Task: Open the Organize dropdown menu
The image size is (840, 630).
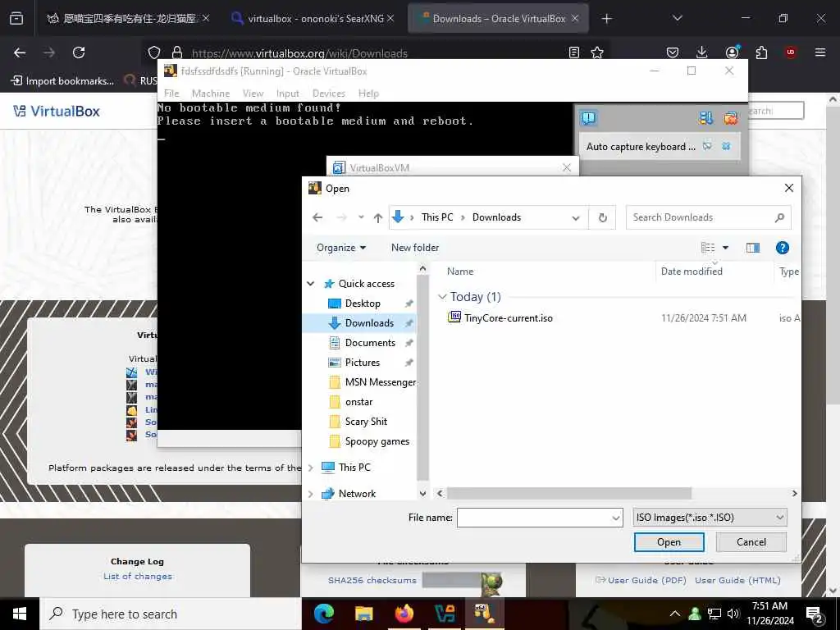Action: (x=341, y=248)
